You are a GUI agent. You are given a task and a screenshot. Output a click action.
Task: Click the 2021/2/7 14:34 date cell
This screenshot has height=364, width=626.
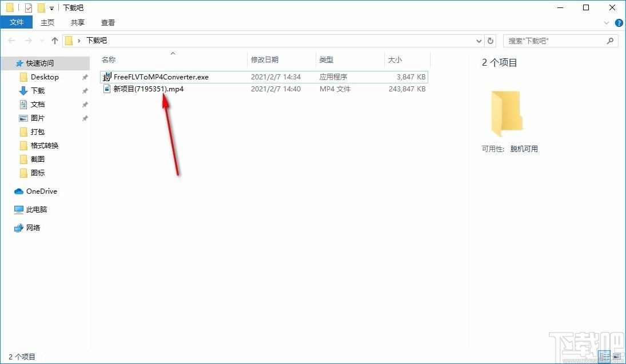pos(276,77)
